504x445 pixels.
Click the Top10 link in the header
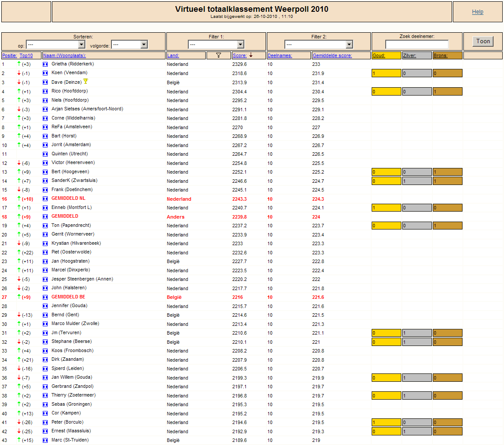pyautogui.click(x=26, y=55)
